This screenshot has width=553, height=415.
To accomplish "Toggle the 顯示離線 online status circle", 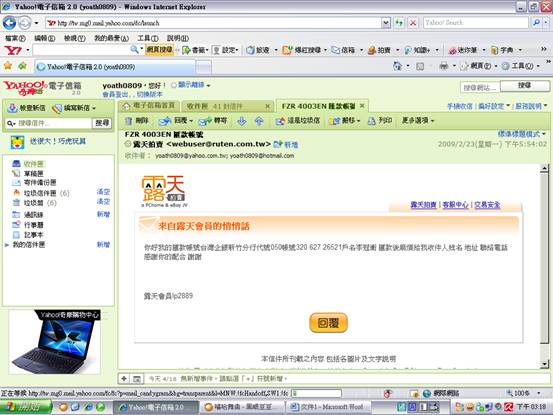I will point(174,85).
